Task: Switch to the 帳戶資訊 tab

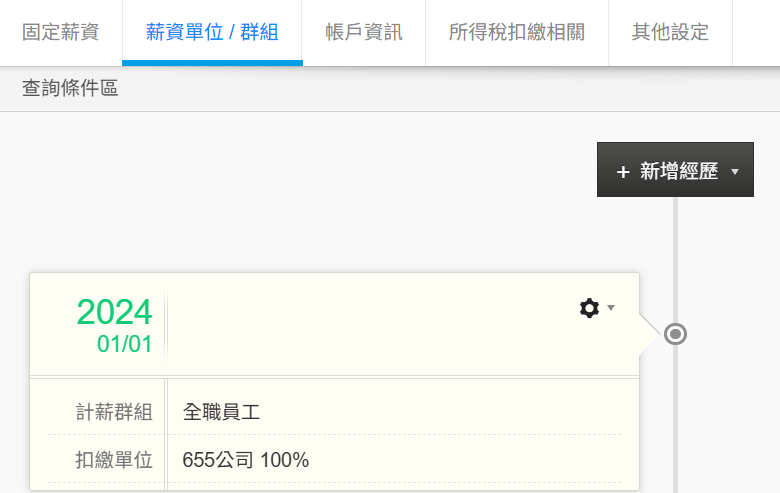Action: pyautogui.click(x=364, y=32)
